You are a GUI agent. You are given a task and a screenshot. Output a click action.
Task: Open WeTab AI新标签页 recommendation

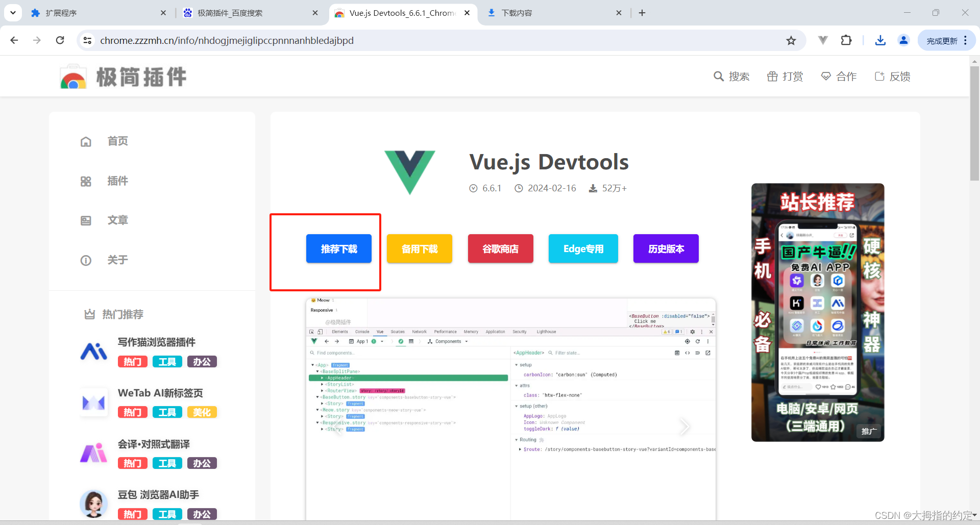click(160, 393)
